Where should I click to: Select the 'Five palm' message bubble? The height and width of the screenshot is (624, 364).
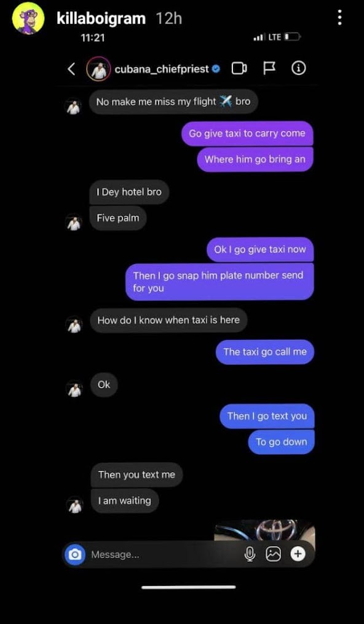pos(118,218)
